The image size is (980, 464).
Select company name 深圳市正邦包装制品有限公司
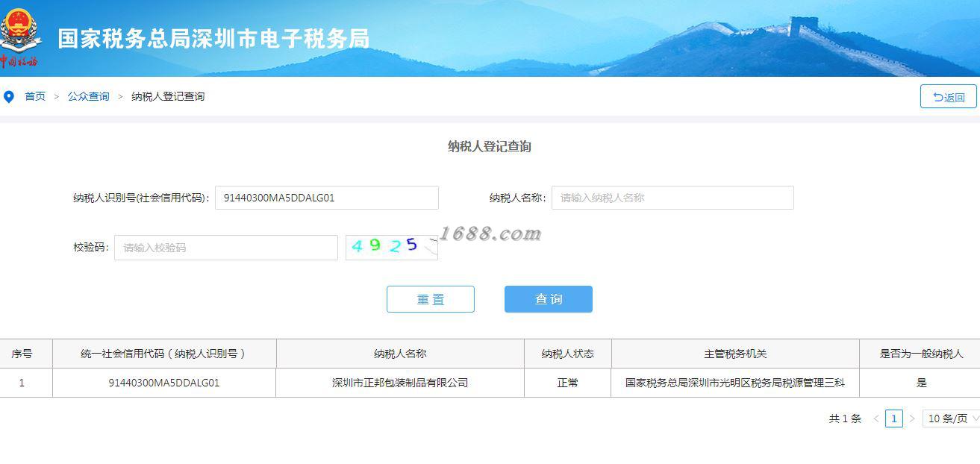tap(400, 383)
